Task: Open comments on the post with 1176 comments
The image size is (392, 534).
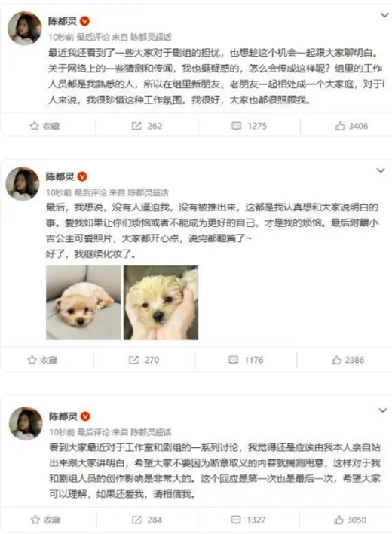Action: click(x=246, y=360)
